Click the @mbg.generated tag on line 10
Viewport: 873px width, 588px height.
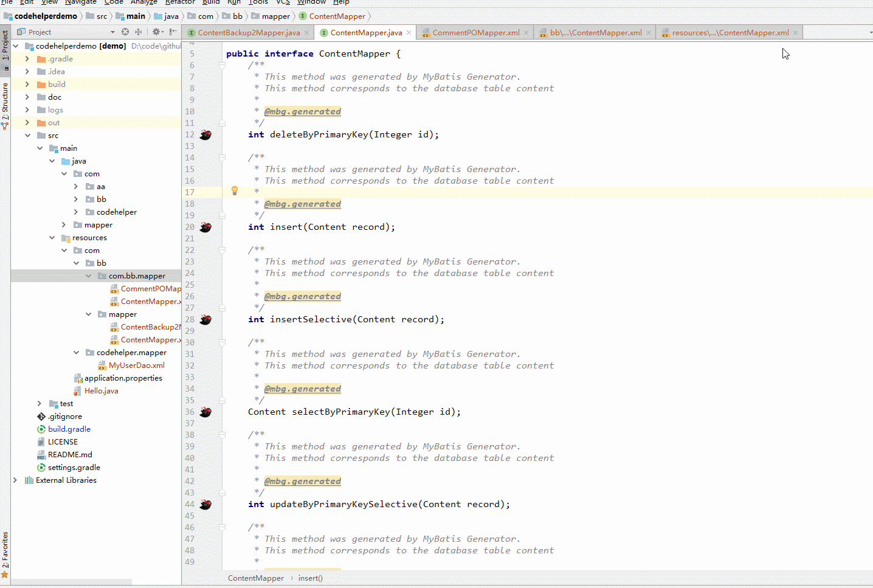[x=303, y=111]
